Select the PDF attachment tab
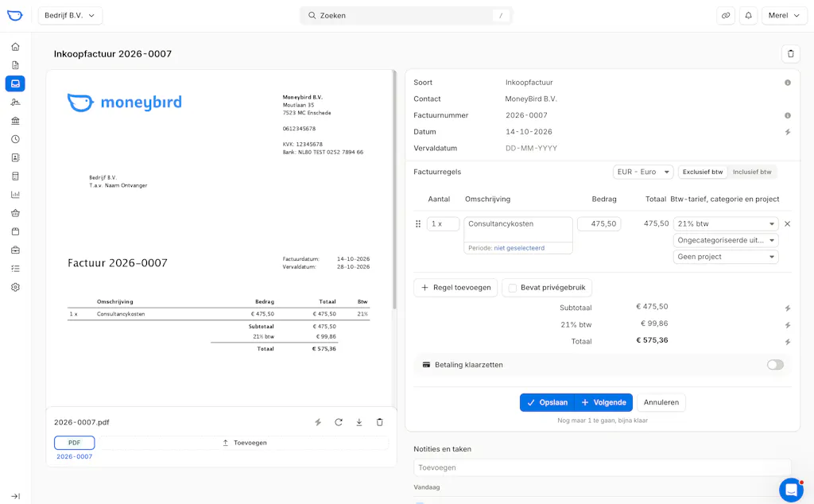Screen dimensions: 814x504 tap(74, 443)
